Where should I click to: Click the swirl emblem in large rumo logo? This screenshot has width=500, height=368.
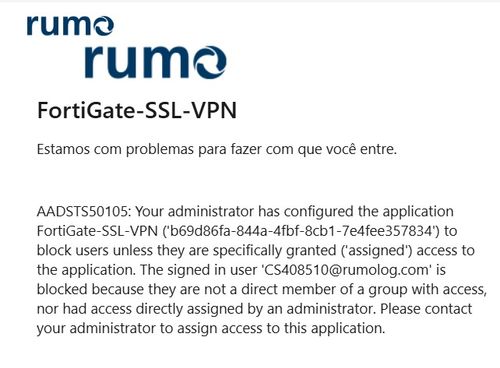tap(210, 63)
